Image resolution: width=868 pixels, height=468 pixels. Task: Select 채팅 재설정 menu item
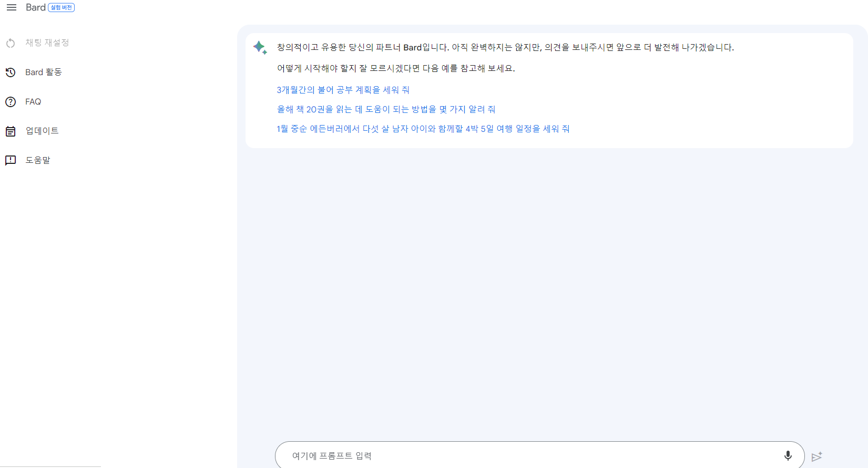[x=47, y=43]
